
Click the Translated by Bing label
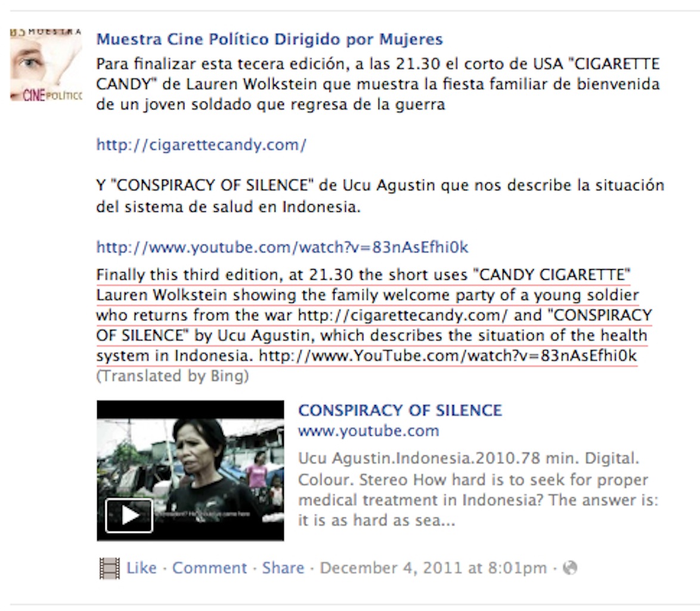[x=172, y=376]
